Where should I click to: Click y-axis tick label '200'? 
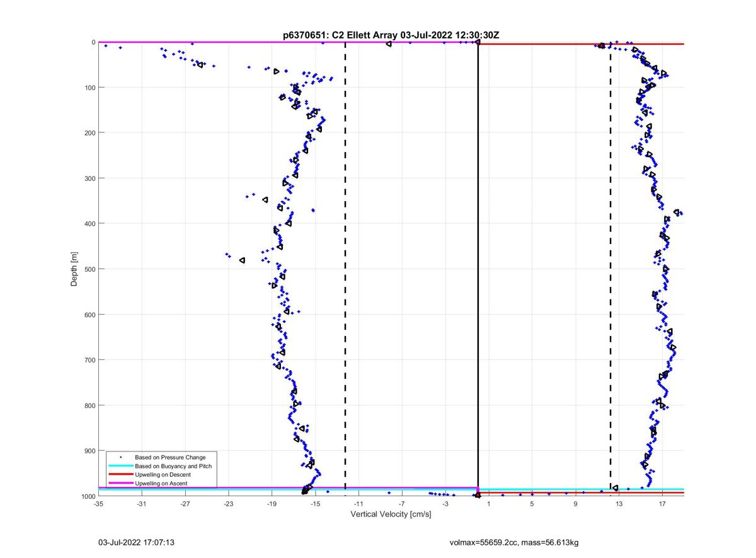89,133
